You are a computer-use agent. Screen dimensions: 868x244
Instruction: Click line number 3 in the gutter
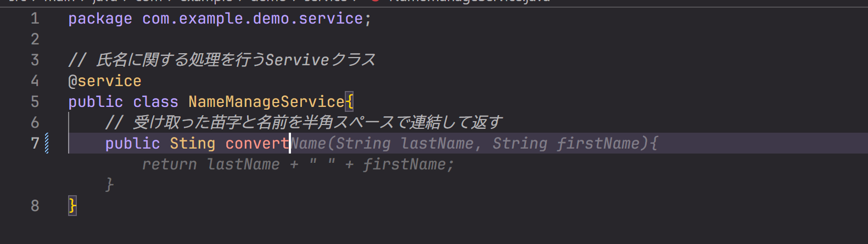(35, 60)
